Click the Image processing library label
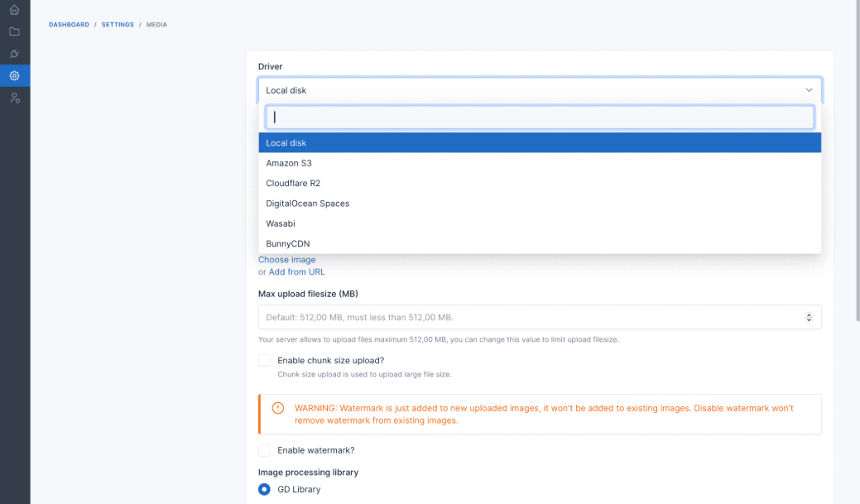 pyautogui.click(x=308, y=473)
